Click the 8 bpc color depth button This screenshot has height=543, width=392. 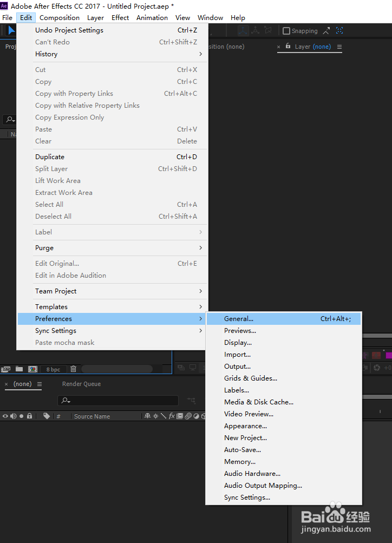coord(53,370)
